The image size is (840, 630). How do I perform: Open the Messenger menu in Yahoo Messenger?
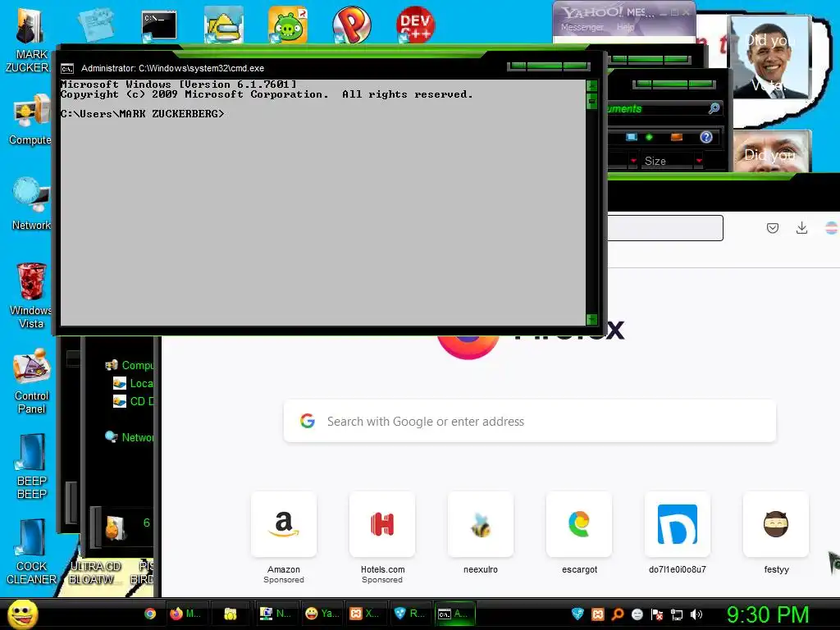(582, 27)
